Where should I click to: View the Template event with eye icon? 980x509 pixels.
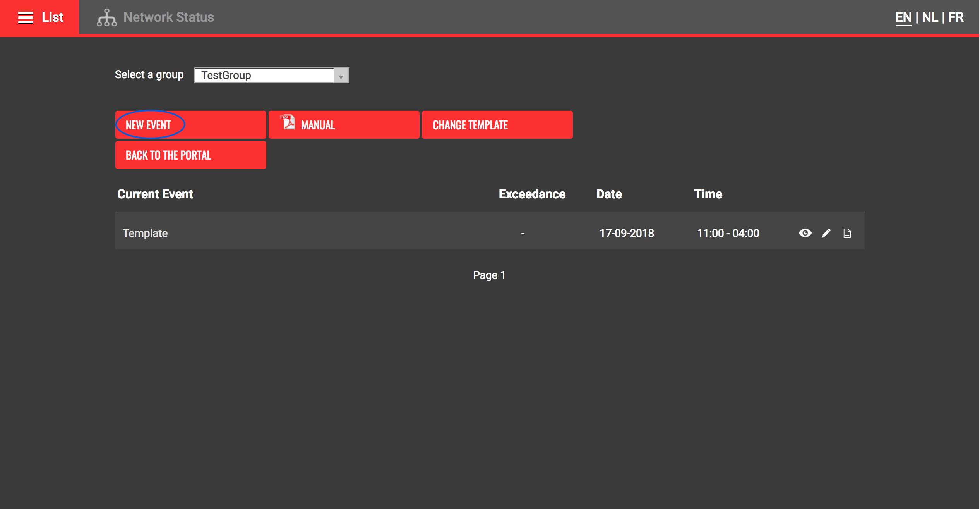tap(805, 233)
